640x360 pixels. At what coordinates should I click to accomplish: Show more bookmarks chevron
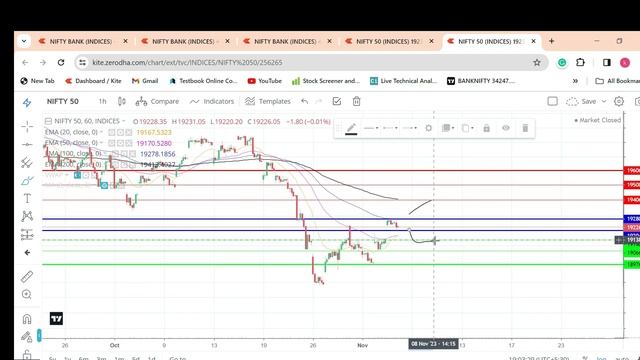[575, 81]
